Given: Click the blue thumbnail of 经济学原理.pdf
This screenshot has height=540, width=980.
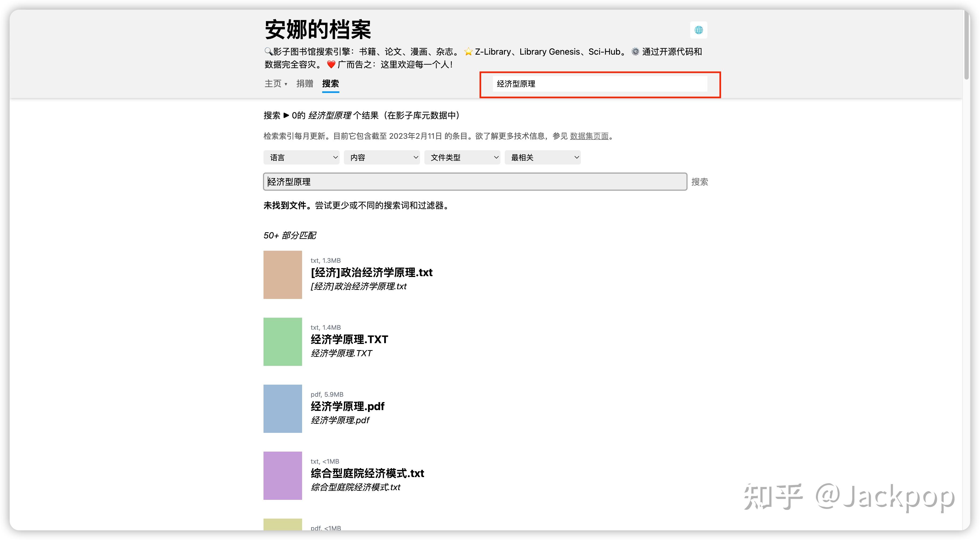Looking at the screenshot, I should 282,408.
